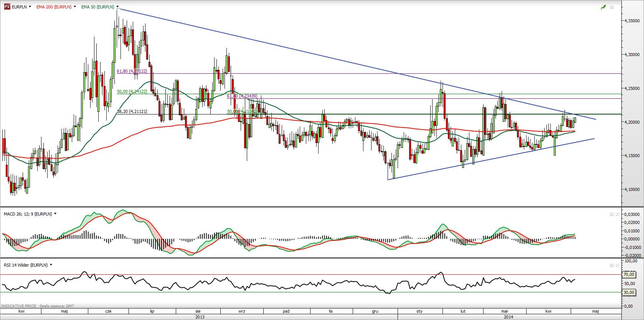This screenshot has height=320, width=644.
Task: Click the lip month on time axis
Action: tap(152, 311)
